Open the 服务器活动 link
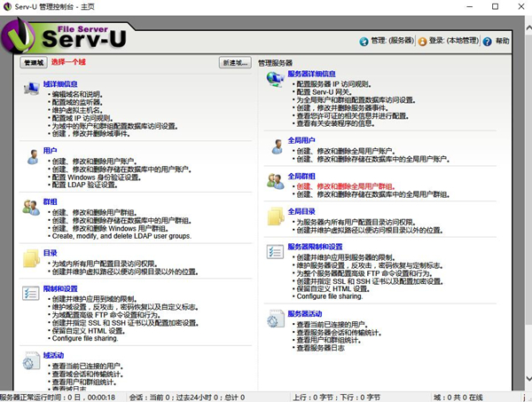The image size is (532, 402). (305, 314)
